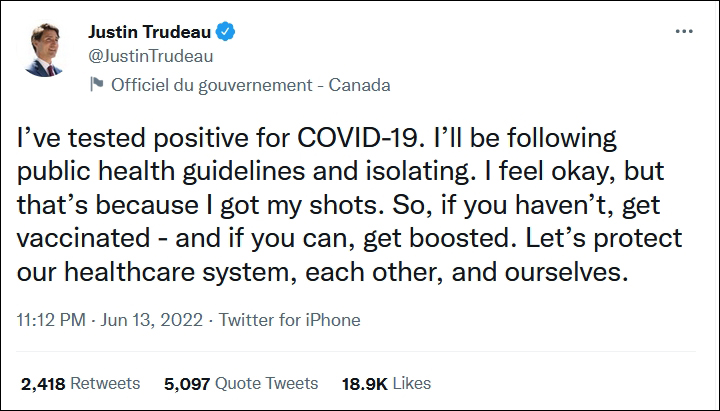Image resolution: width=720 pixels, height=411 pixels.
Task: Open the Twitter for iPhone source link
Action: (x=289, y=321)
